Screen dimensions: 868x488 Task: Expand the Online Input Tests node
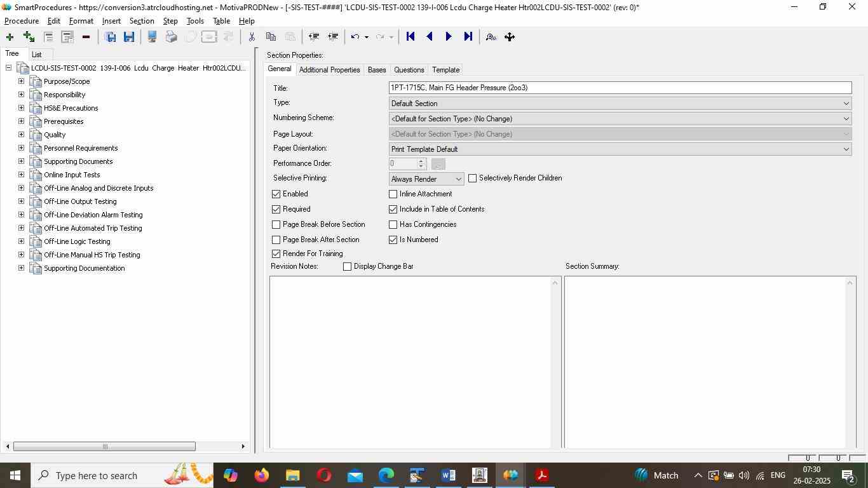click(x=21, y=175)
